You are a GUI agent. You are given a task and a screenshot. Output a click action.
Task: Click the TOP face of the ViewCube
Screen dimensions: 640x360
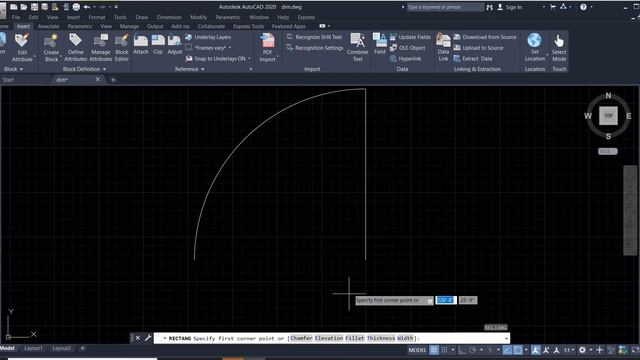coord(608,116)
